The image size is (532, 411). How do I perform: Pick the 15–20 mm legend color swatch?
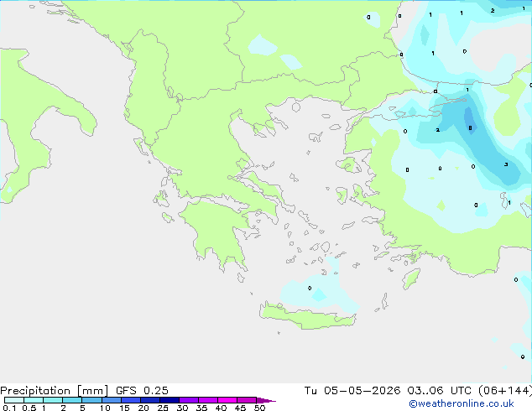pyautogui.click(x=130, y=400)
